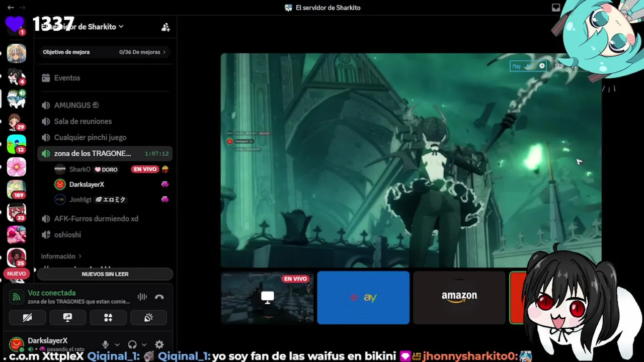
Task: Open the activities launcher button
Action: [x=108, y=317]
